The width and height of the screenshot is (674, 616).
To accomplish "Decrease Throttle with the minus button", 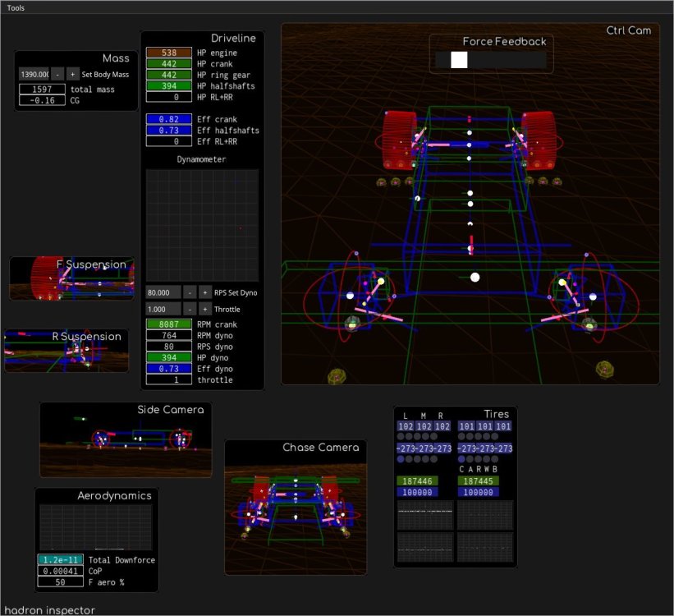I will [190, 310].
